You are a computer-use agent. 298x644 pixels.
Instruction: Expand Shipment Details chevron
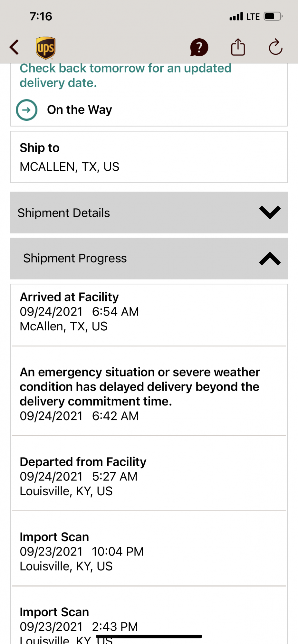pyautogui.click(x=270, y=213)
